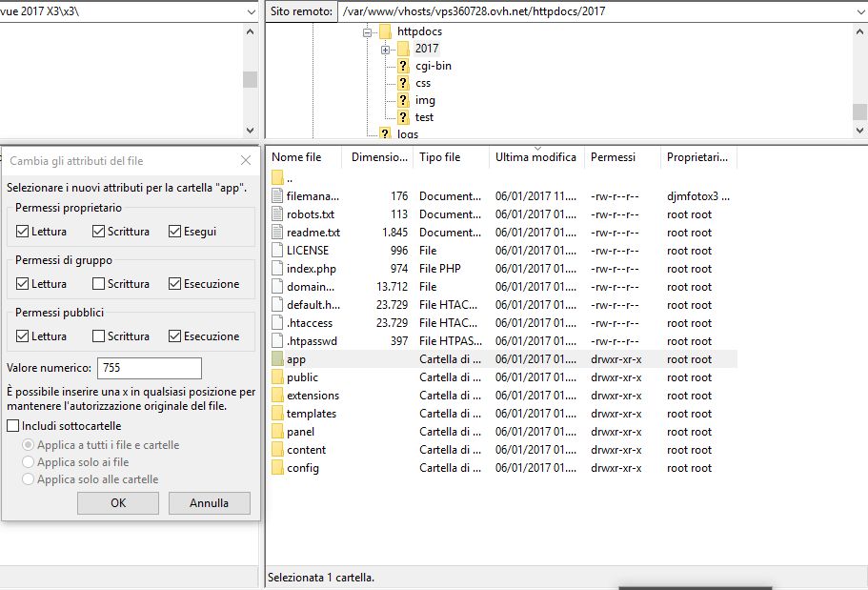Click the index.php file icon
The image size is (868, 590).
277,269
